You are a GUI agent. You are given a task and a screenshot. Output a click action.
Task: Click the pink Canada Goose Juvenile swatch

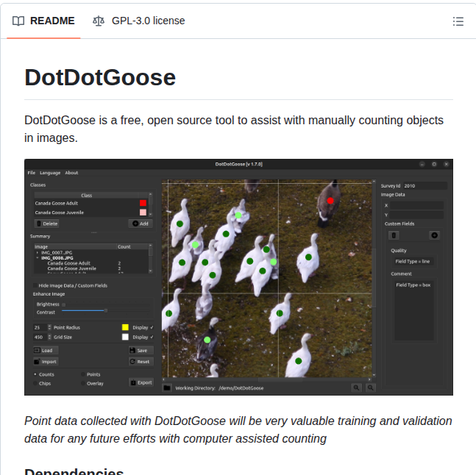click(143, 213)
